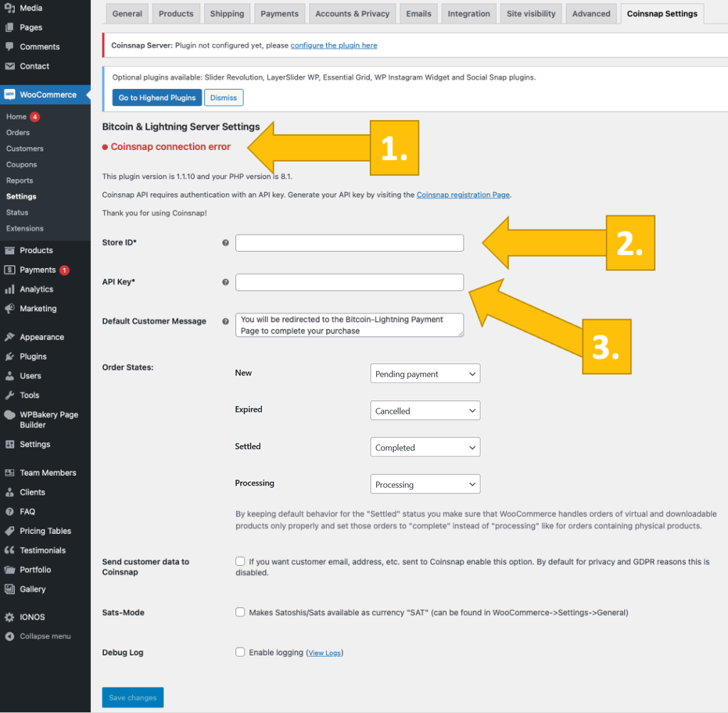Expand the Expired order state dropdown

tap(425, 411)
